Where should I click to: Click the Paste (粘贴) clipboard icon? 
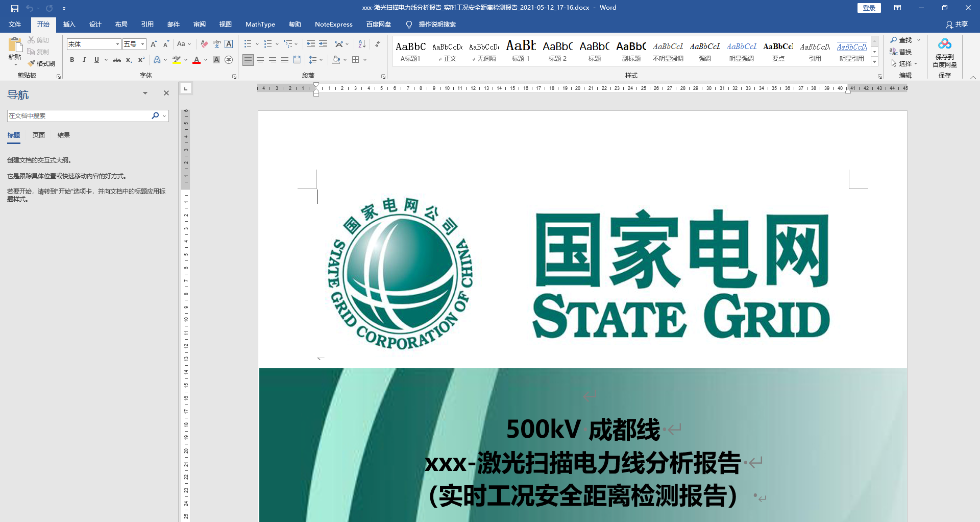(15, 45)
